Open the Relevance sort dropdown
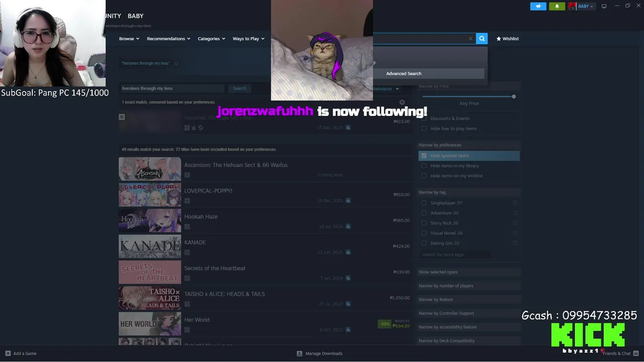This screenshot has height=362, width=644. point(385,89)
